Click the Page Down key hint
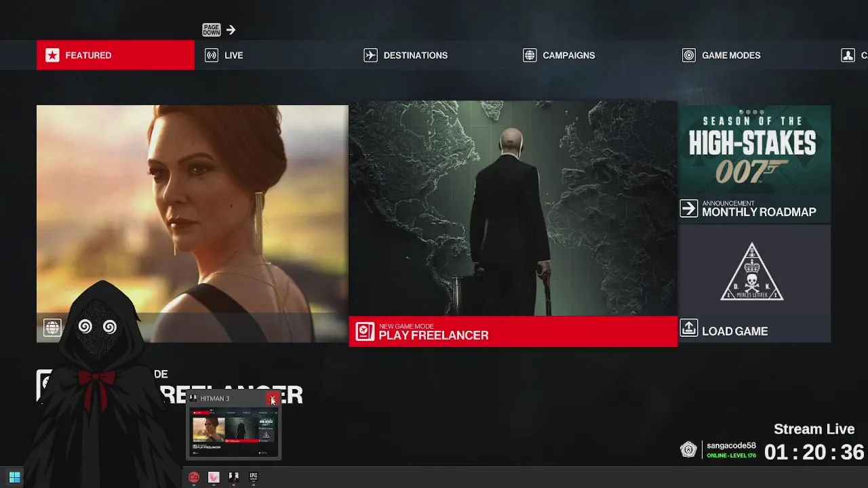The width and height of the screenshot is (868, 488). click(x=212, y=30)
